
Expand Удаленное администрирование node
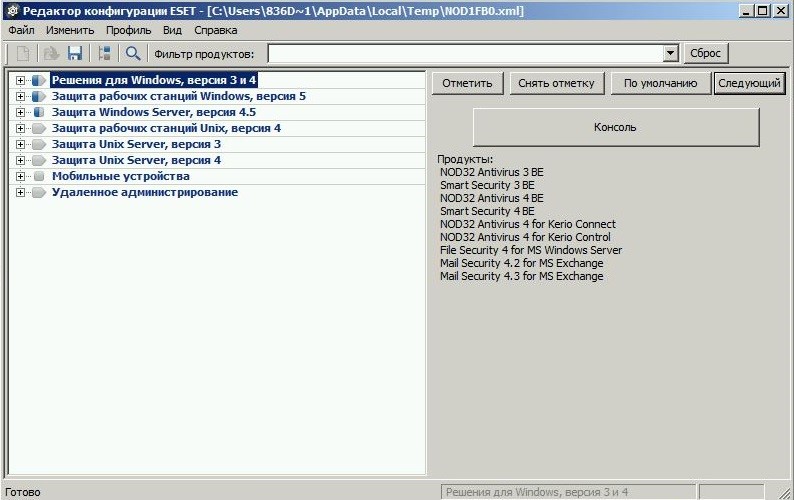point(20,193)
